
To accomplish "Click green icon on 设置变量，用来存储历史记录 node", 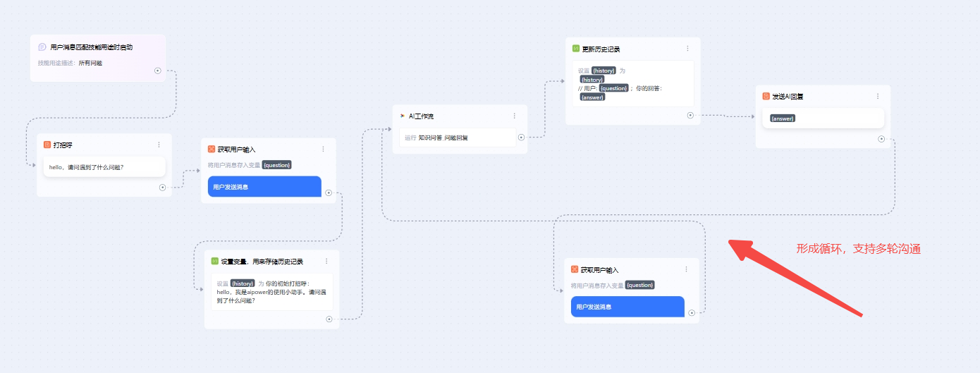I will 215,261.
